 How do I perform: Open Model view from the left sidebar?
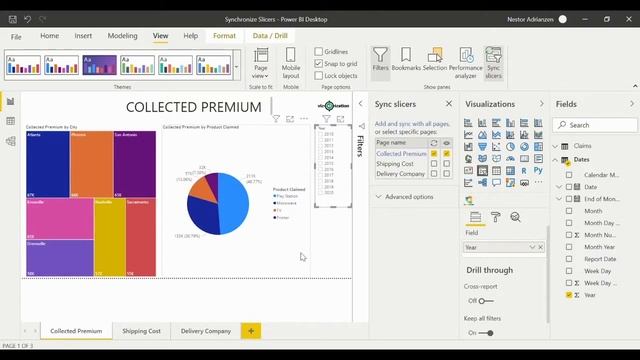tap(11, 141)
